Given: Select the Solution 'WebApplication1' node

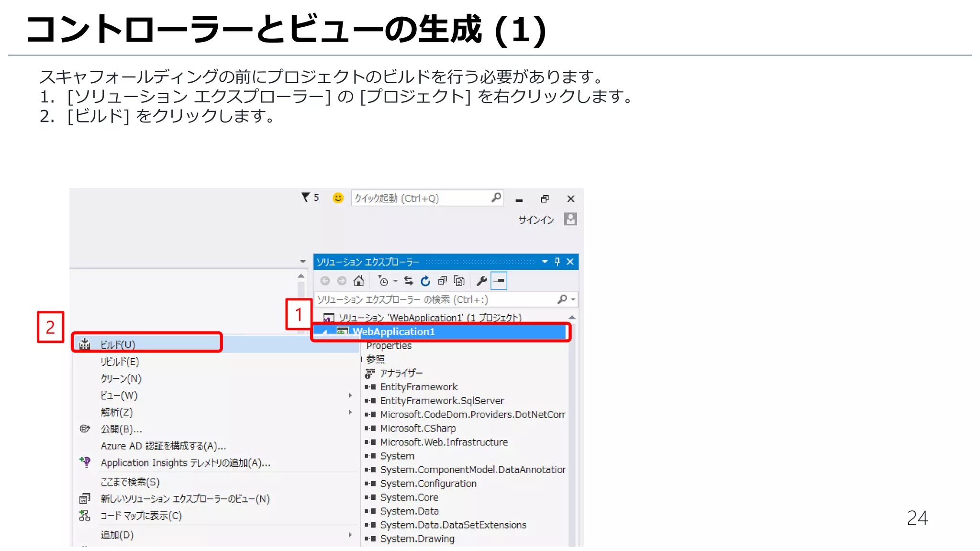Looking at the screenshot, I should click(430, 318).
